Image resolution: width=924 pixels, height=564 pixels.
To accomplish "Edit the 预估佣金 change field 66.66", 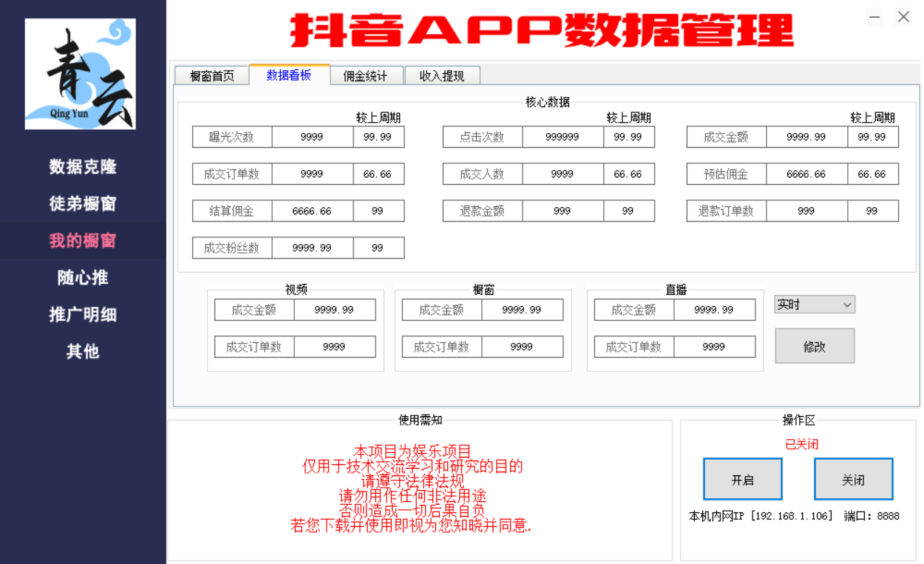I will (872, 174).
